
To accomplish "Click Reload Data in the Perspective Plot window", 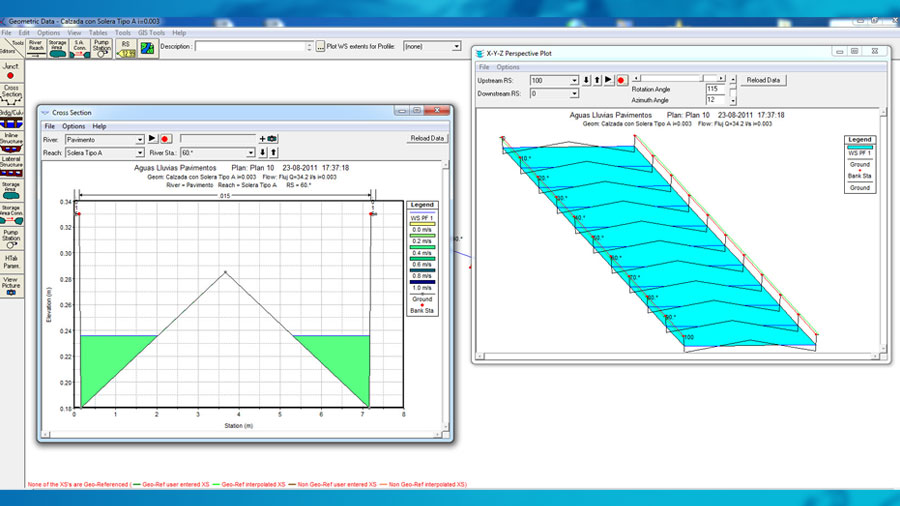I will tap(763, 80).
